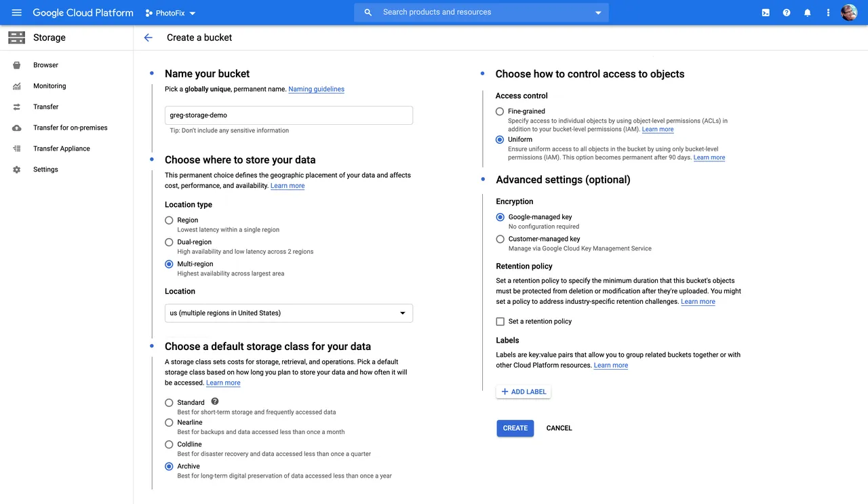Select Uniform access control
This screenshot has height=504, width=868.
tap(500, 140)
